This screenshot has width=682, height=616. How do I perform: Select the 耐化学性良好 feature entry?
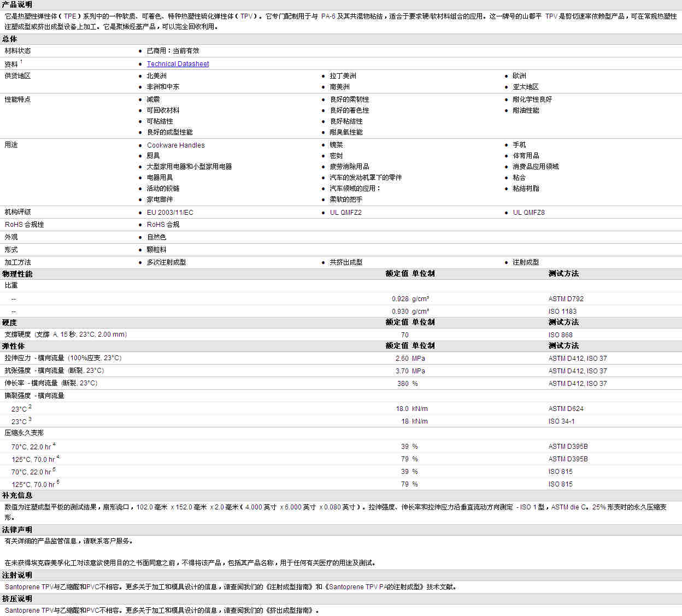click(x=533, y=99)
